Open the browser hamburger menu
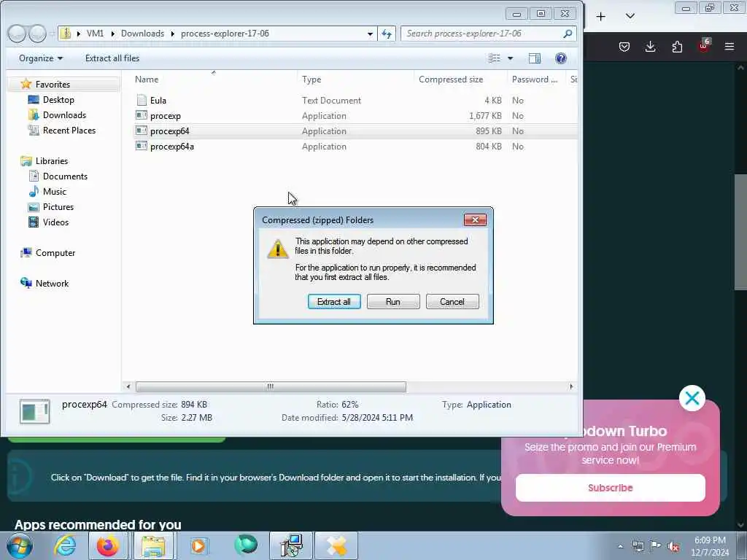 pyautogui.click(x=729, y=47)
